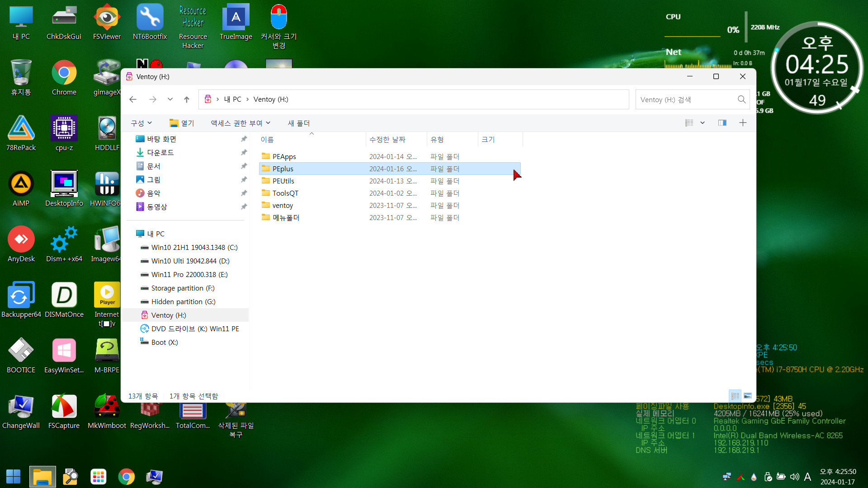868x488 pixels.
Task: Open the 내 PC desktop icon
Action: [21, 23]
